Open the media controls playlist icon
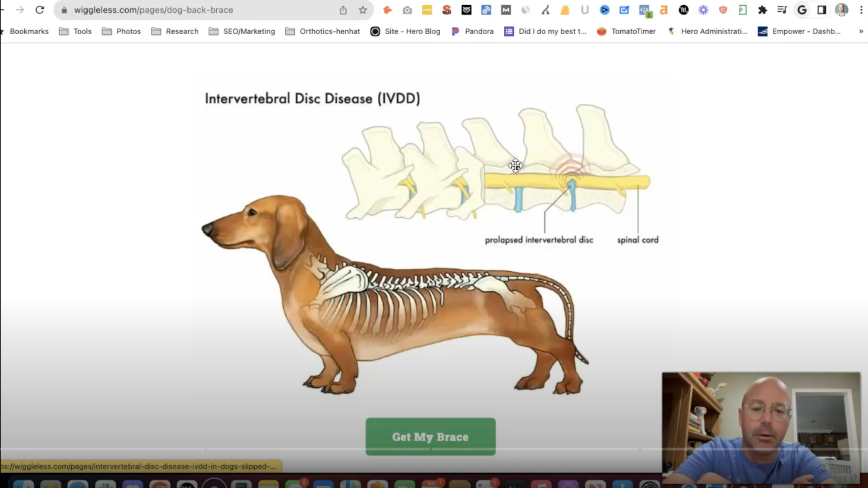Viewport: 868px width, 488px height. [782, 10]
